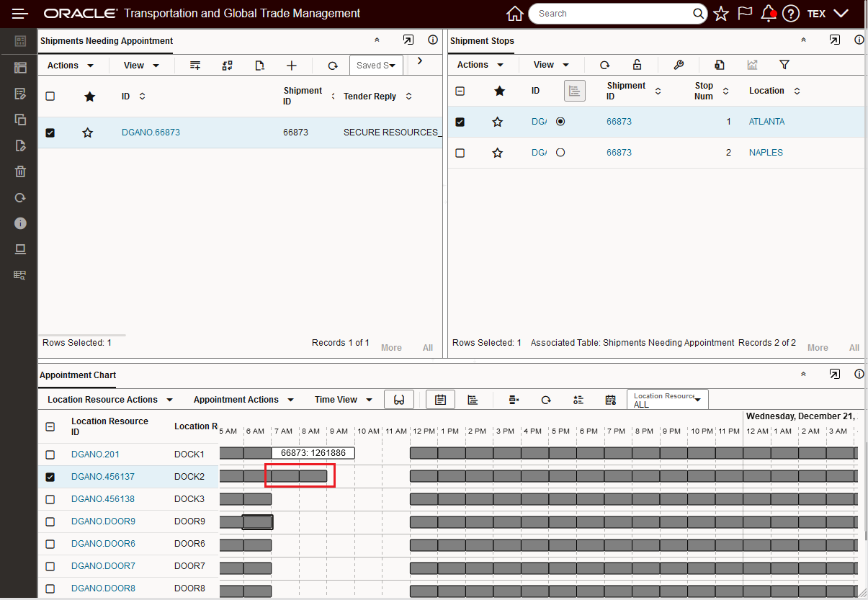Click the Favorites star in top bar
The width and height of the screenshot is (868, 600).
coord(721,14)
